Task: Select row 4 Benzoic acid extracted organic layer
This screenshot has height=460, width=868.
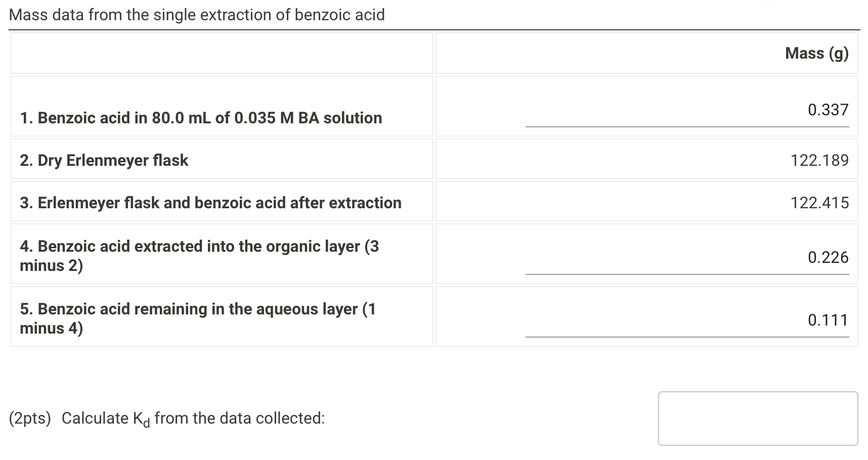Action: (199, 256)
